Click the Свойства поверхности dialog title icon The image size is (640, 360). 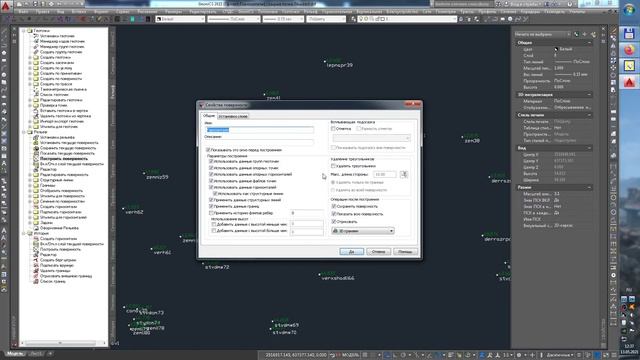[x=201, y=105]
